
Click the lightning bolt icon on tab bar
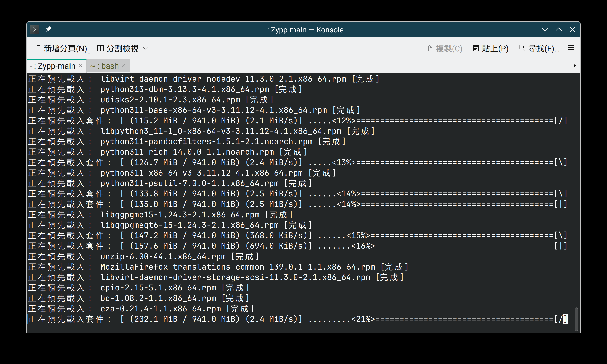(575, 65)
